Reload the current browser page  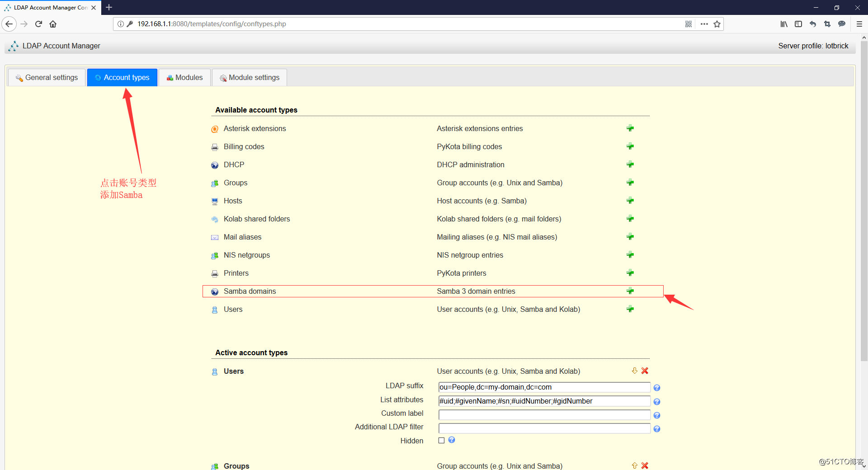click(x=38, y=24)
